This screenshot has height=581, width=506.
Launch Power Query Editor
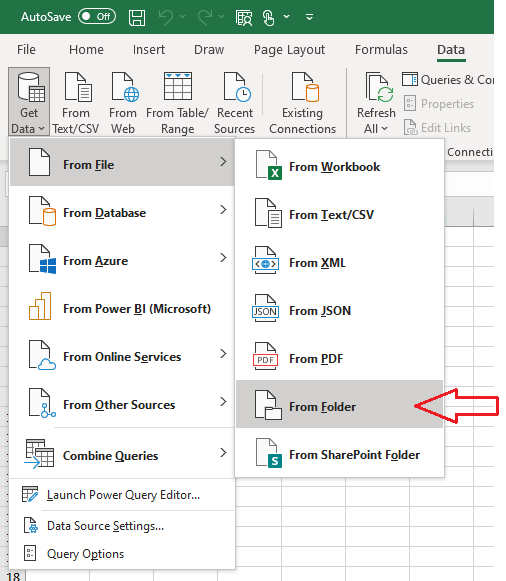(122, 495)
